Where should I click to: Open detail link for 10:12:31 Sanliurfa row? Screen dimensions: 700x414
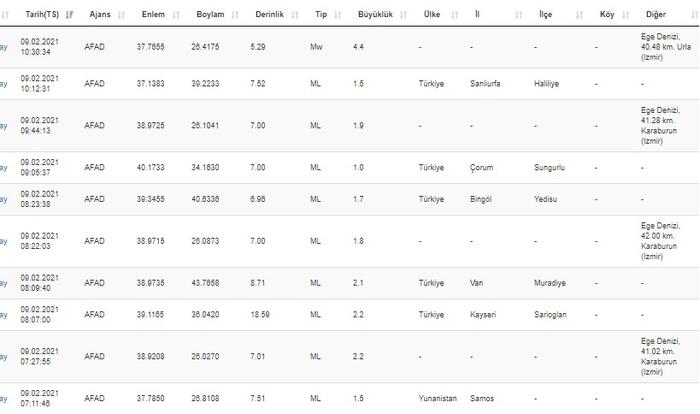pyautogui.click(x=3, y=83)
